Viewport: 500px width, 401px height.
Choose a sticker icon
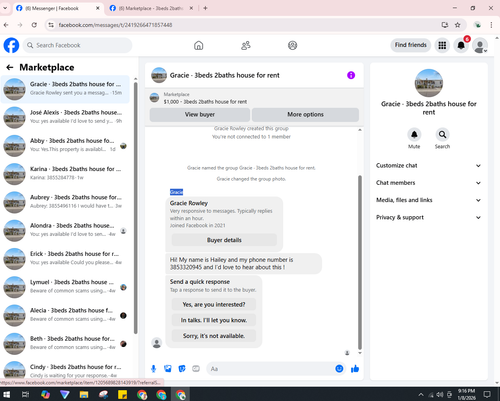[x=182, y=369]
